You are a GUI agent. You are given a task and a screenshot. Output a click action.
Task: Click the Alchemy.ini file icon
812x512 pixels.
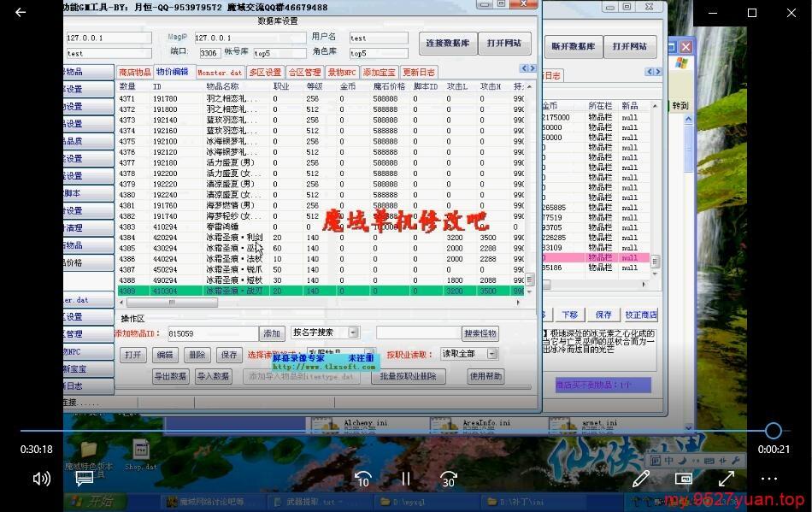coord(325,426)
